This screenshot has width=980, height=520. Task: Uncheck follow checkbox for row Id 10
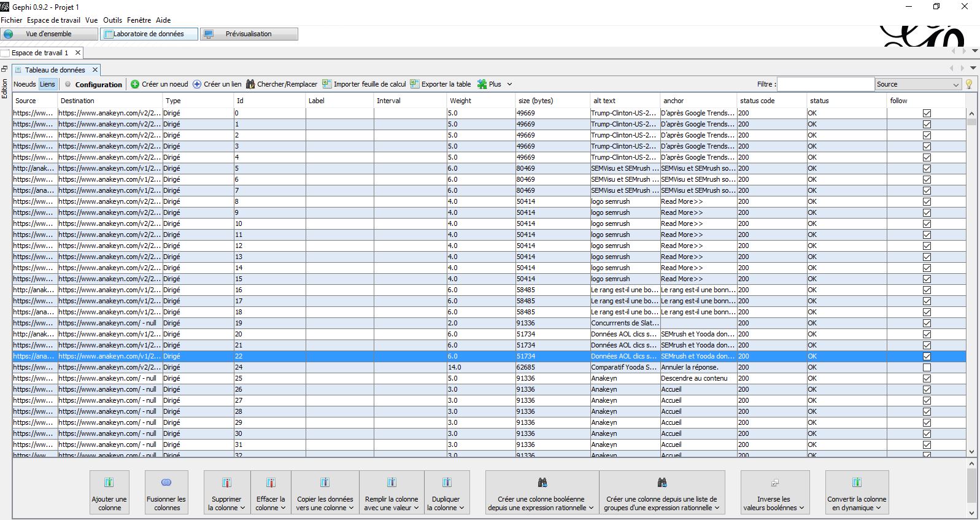click(927, 223)
